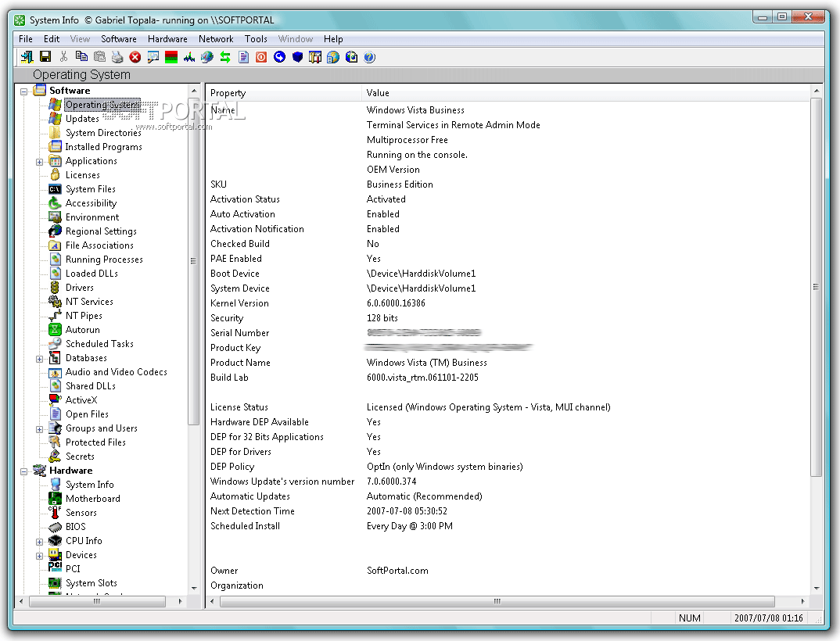Open the Network menu

[216, 39]
